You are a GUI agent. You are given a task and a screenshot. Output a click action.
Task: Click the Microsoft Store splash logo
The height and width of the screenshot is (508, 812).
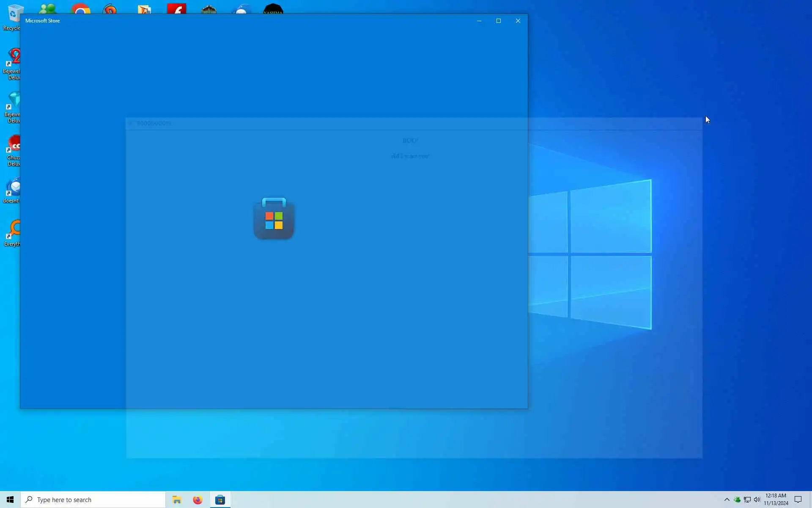pos(274,218)
